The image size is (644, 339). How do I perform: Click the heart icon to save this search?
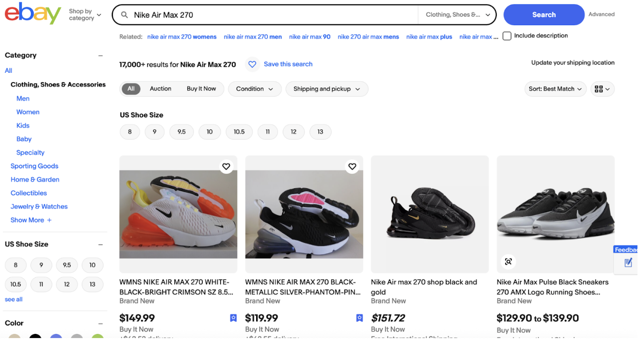(252, 64)
